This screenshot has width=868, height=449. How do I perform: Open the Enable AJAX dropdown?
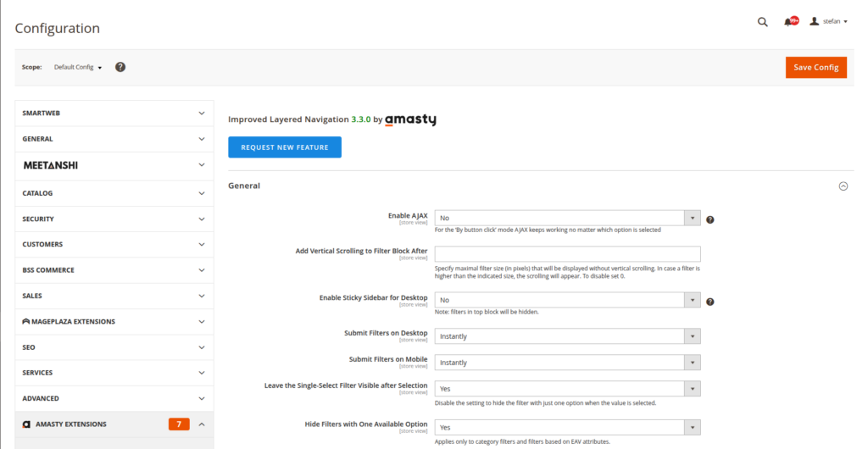567,219
